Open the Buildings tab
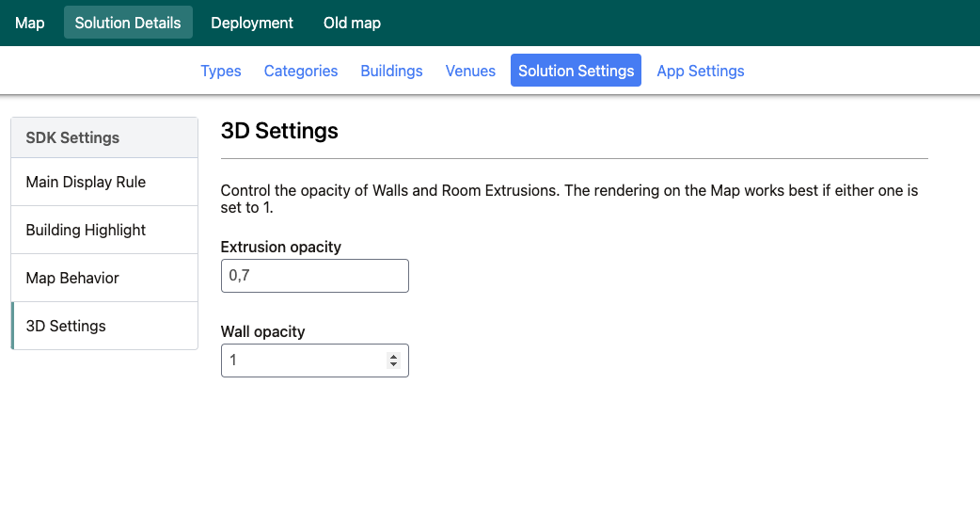 pos(391,71)
